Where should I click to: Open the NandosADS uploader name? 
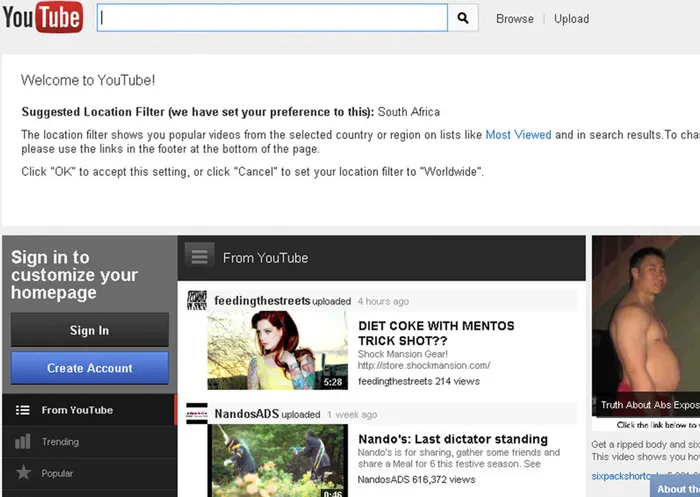point(246,414)
